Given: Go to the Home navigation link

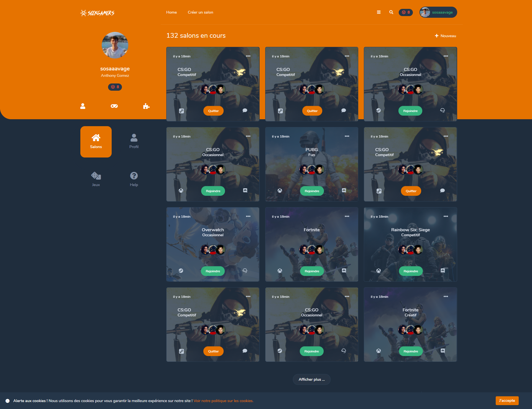Looking at the screenshot, I should (x=172, y=12).
